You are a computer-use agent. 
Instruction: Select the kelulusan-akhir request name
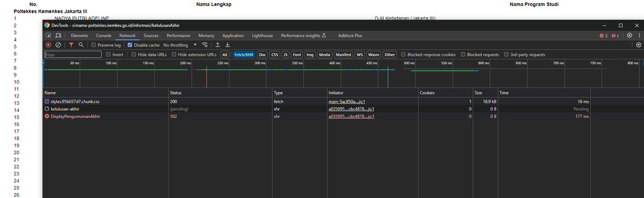[x=65, y=109]
